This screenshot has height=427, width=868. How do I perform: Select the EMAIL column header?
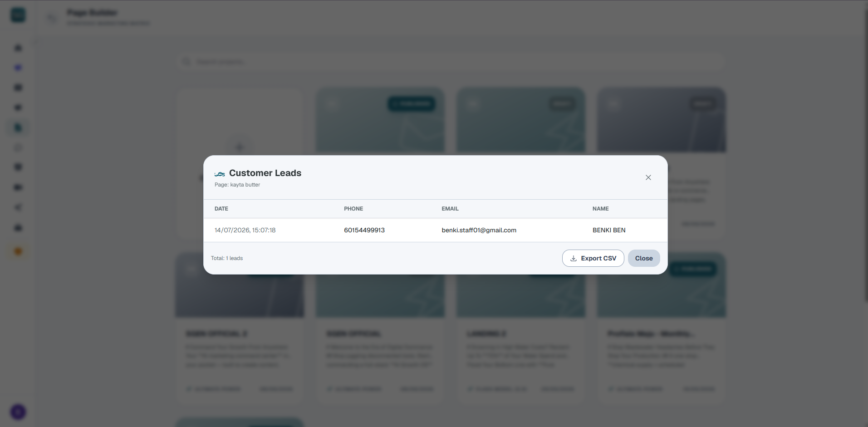point(450,209)
